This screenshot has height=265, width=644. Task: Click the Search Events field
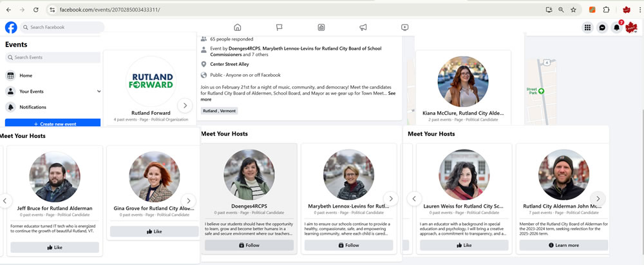click(53, 57)
